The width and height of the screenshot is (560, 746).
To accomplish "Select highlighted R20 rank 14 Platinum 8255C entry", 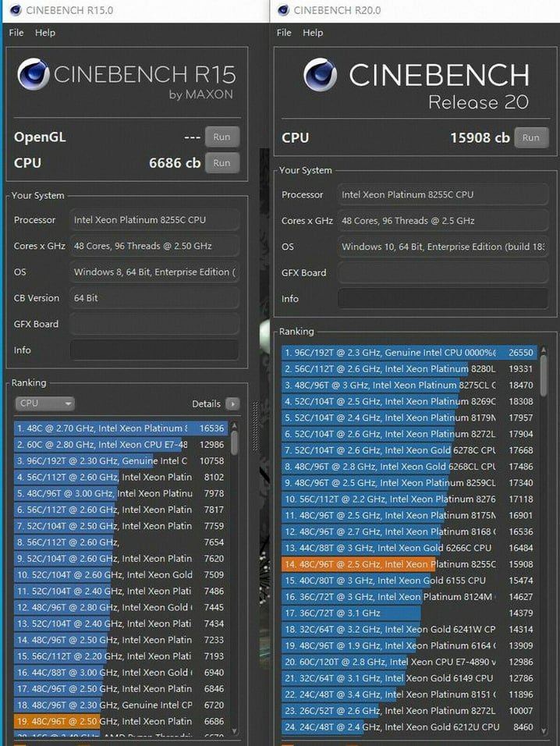I will click(x=409, y=564).
